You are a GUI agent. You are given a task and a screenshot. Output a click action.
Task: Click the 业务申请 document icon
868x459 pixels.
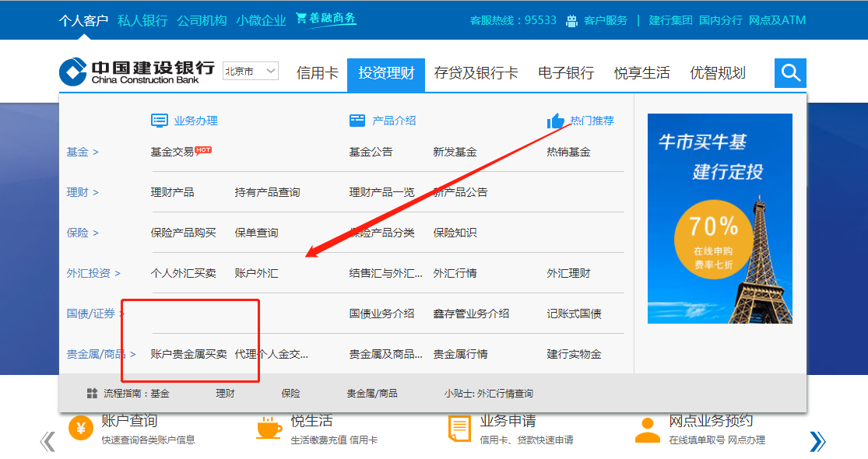coord(459,429)
